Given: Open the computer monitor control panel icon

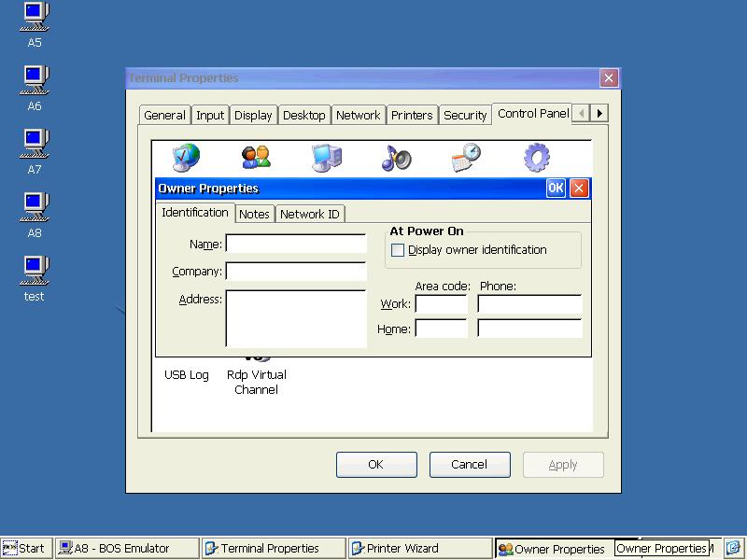Looking at the screenshot, I should [326, 158].
